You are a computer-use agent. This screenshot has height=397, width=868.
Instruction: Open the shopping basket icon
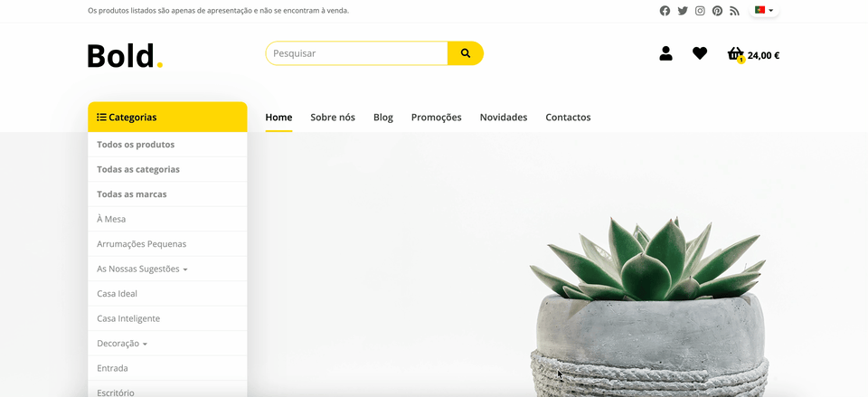tap(736, 53)
